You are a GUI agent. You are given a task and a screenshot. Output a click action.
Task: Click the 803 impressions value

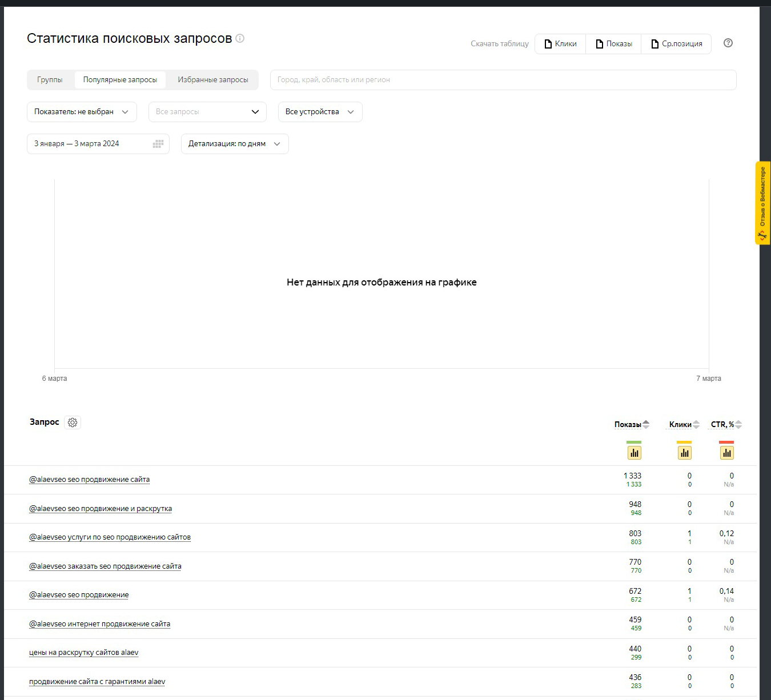635,533
